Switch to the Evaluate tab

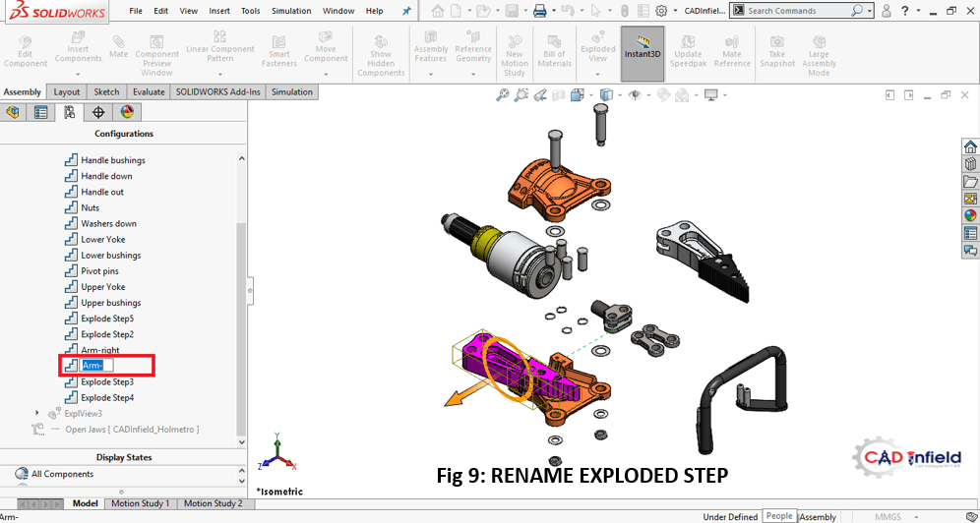tap(149, 91)
